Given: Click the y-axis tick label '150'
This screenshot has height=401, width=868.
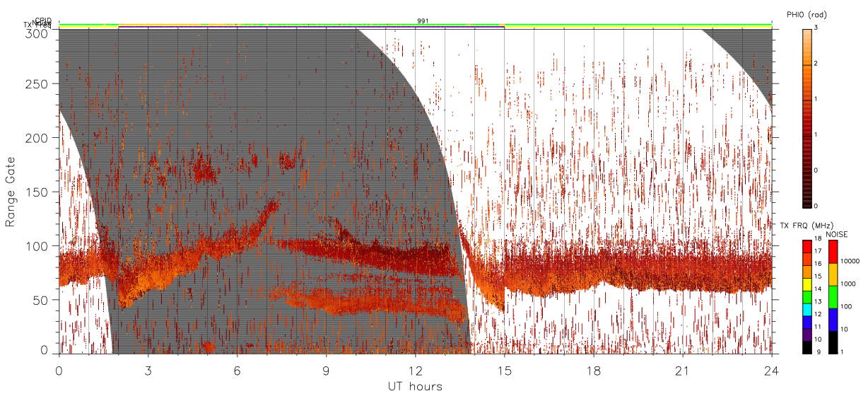Looking at the screenshot, I should coord(37,192).
